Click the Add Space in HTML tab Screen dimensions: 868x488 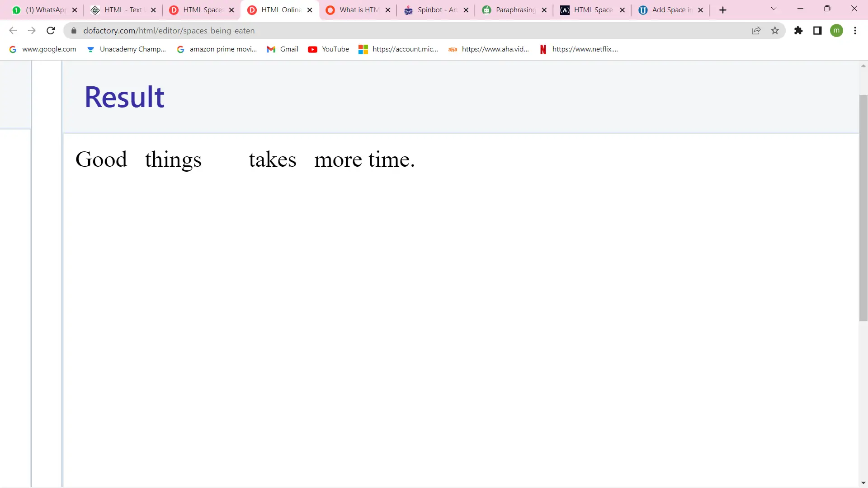[x=671, y=9]
